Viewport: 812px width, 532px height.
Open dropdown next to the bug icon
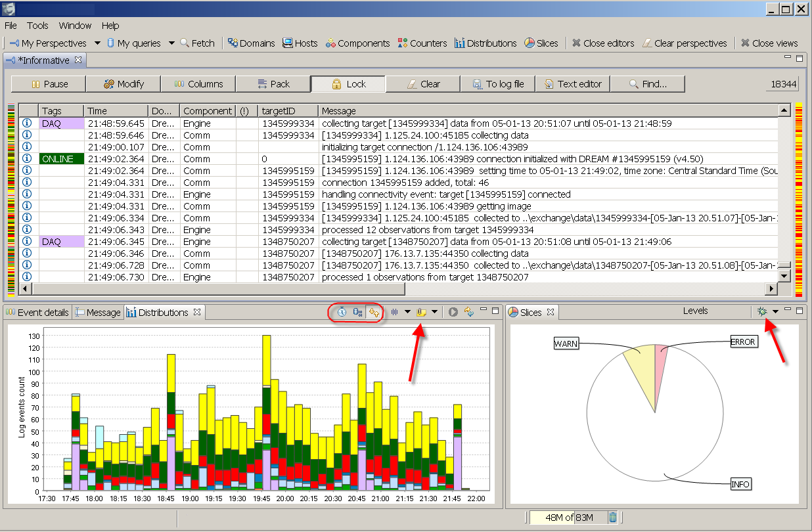776,312
